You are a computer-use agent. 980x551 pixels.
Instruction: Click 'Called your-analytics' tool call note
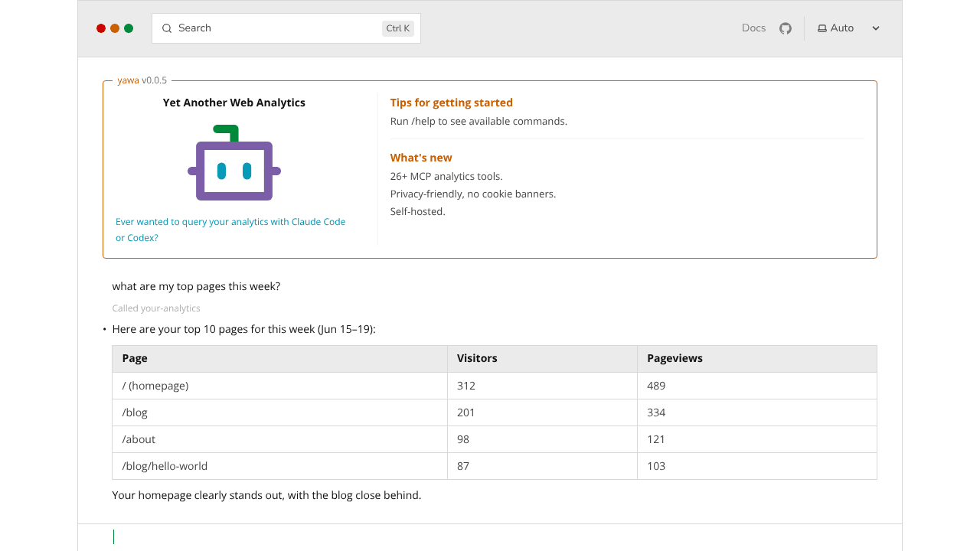coord(156,308)
